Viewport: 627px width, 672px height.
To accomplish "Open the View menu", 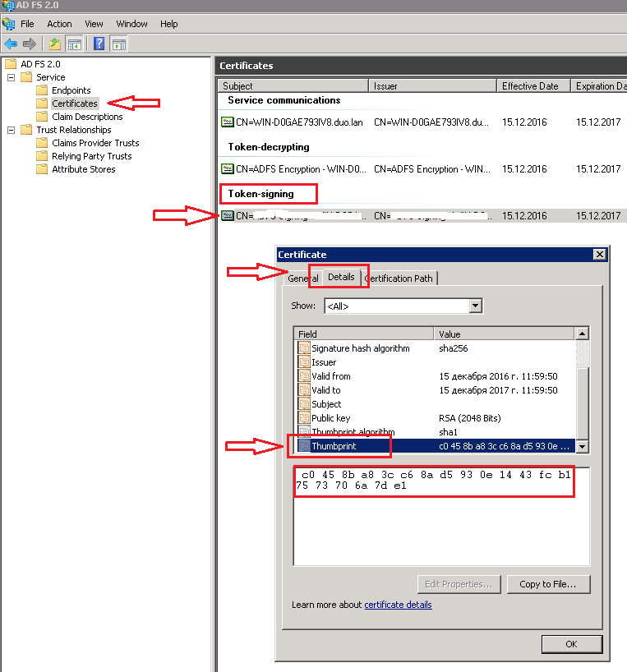I will 94,24.
